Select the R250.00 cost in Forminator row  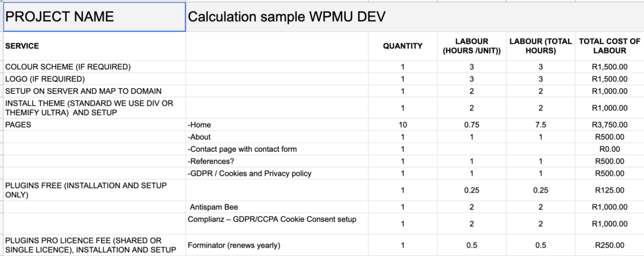(x=610, y=246)
